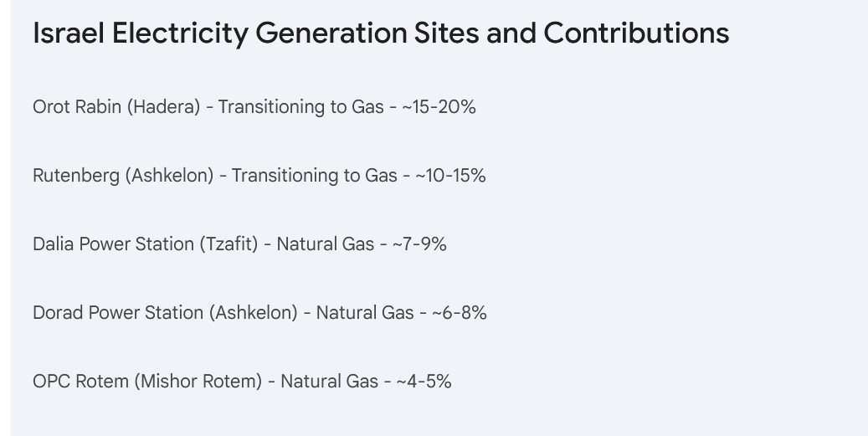868x436 pixels.
Task: Select the '~4-5%' contribution figure
Action: 424,382
